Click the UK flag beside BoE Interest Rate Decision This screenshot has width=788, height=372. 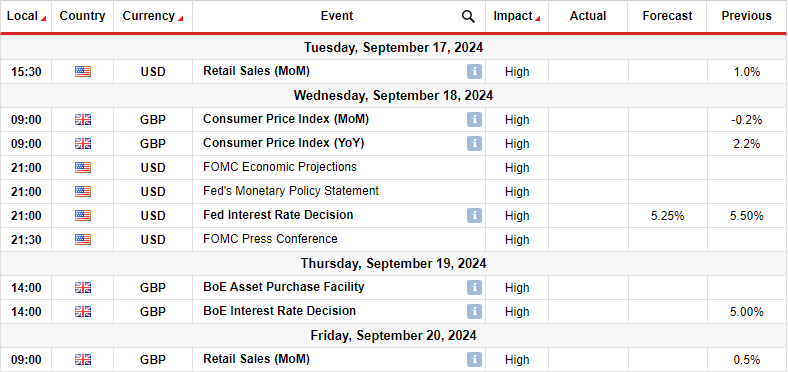pos(83,312)
